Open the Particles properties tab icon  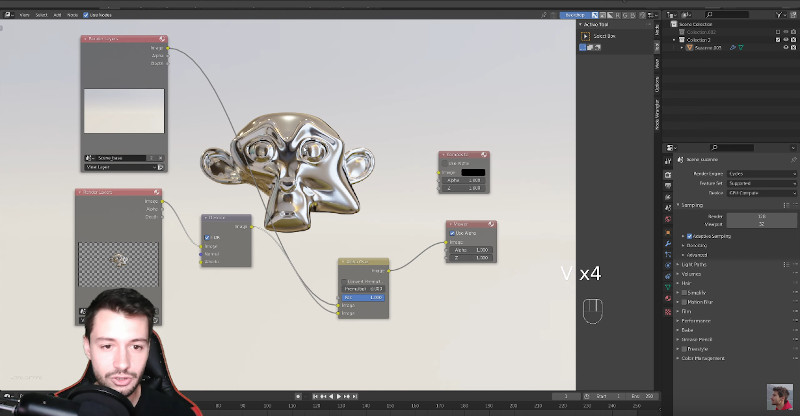point(668,254)
